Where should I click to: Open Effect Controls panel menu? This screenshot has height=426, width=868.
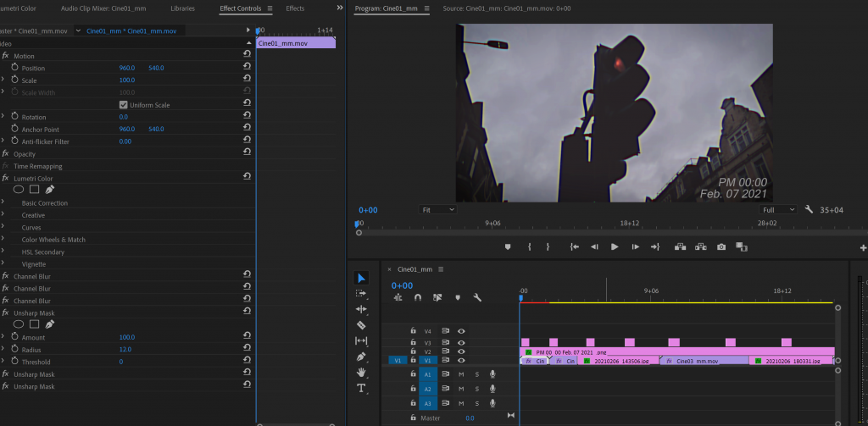tap(270, 8)
